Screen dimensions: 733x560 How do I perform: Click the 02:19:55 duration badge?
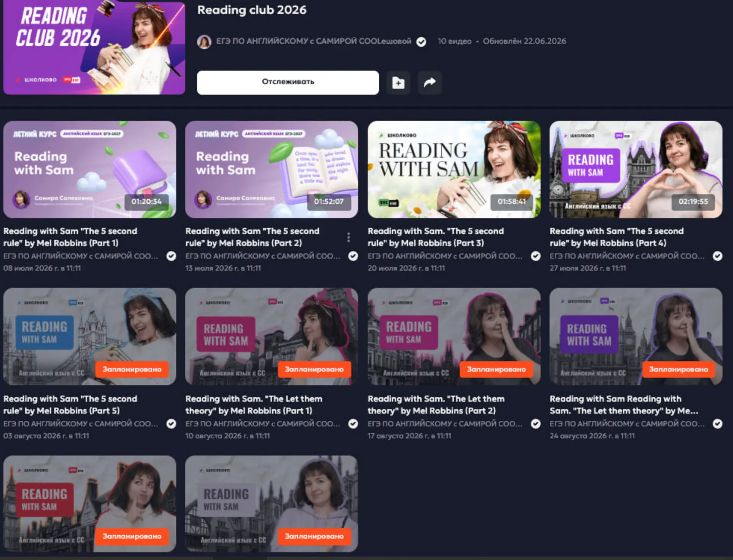(x=693, y=202)
